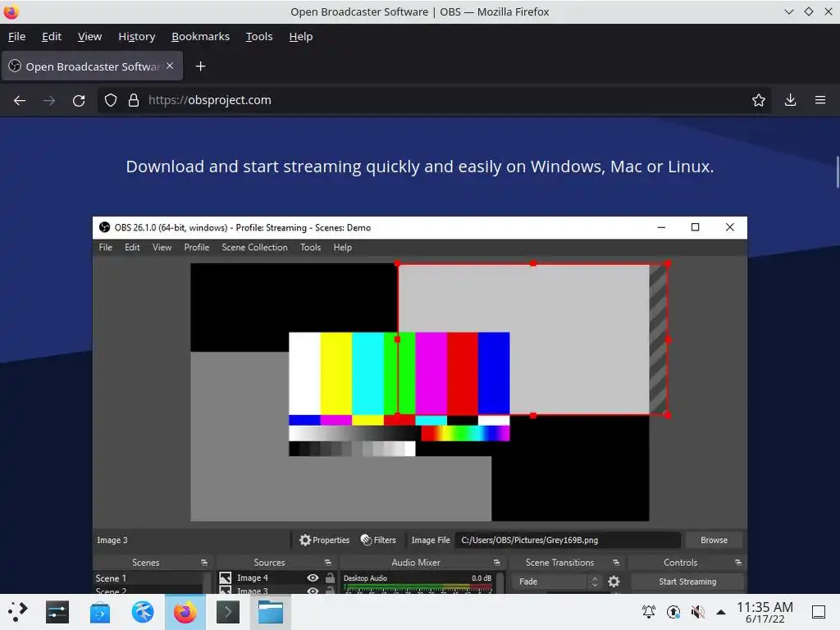The image size is (840, 630).
Task: Open the Firefox Tools menu
Action: [x=259, y=36]
